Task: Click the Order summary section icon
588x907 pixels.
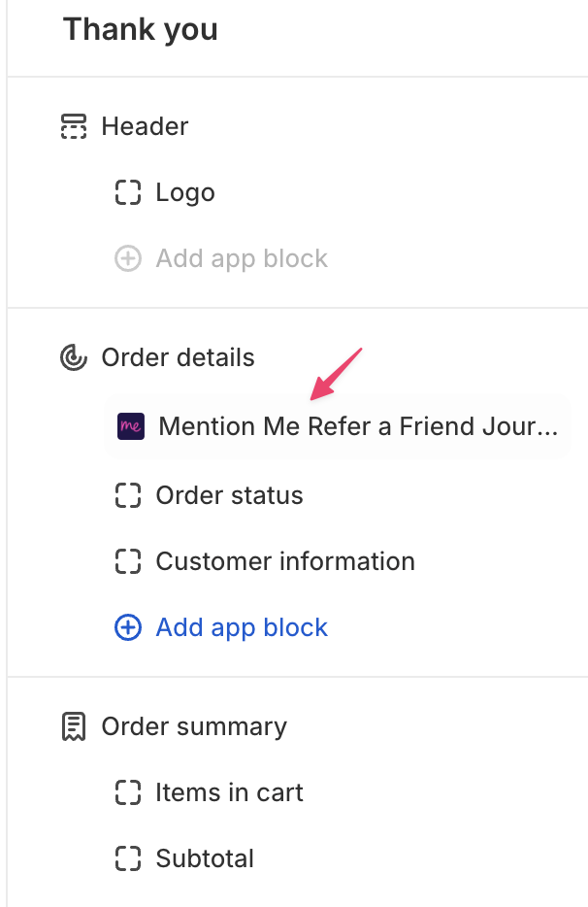Action: pos(74,726)
